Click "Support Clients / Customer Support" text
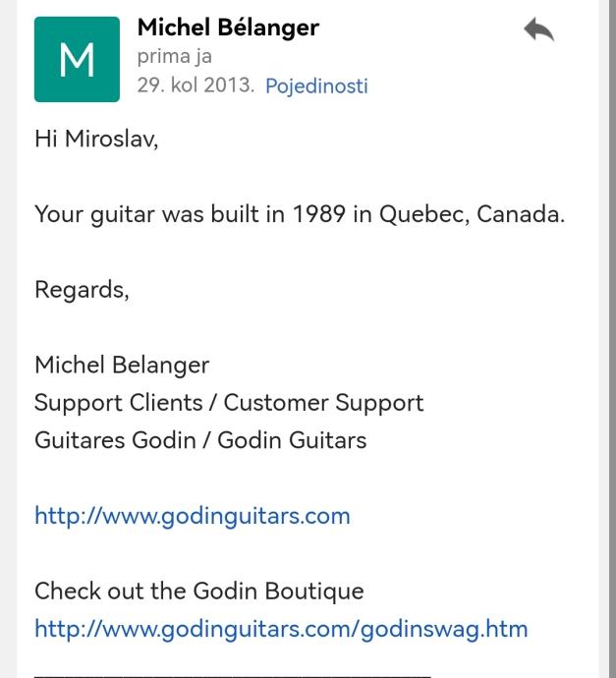Viewport: 616px width, 678px height. 229,403
